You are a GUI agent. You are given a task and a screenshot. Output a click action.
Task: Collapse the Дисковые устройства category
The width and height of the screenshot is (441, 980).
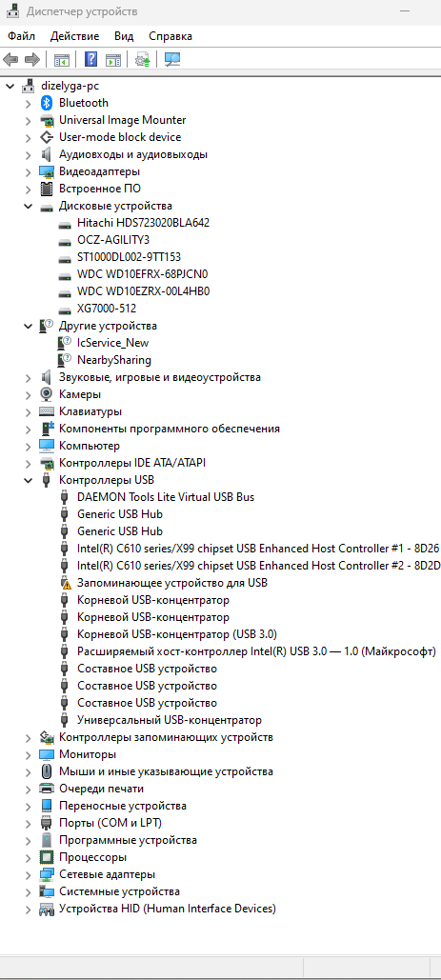tap(29, 206)
